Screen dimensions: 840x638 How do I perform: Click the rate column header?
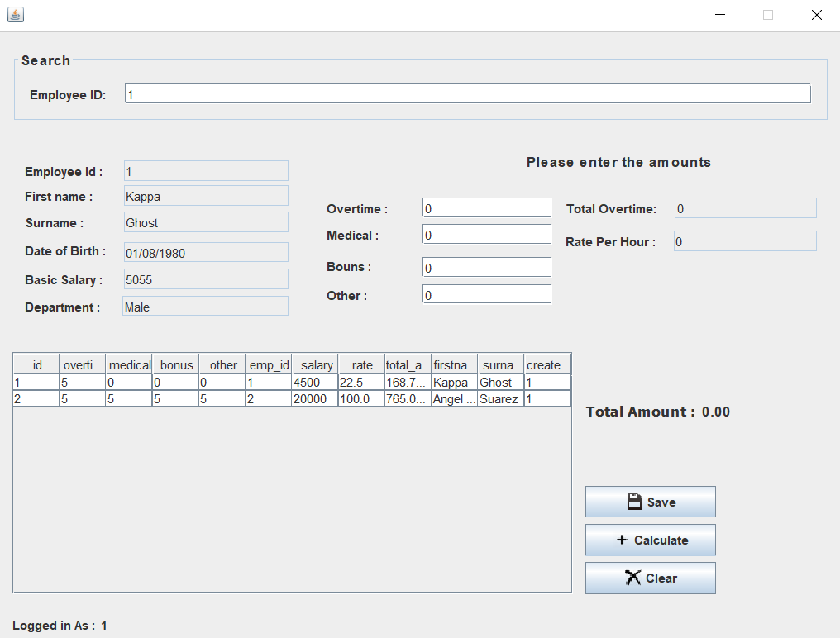tap(362, 364)
